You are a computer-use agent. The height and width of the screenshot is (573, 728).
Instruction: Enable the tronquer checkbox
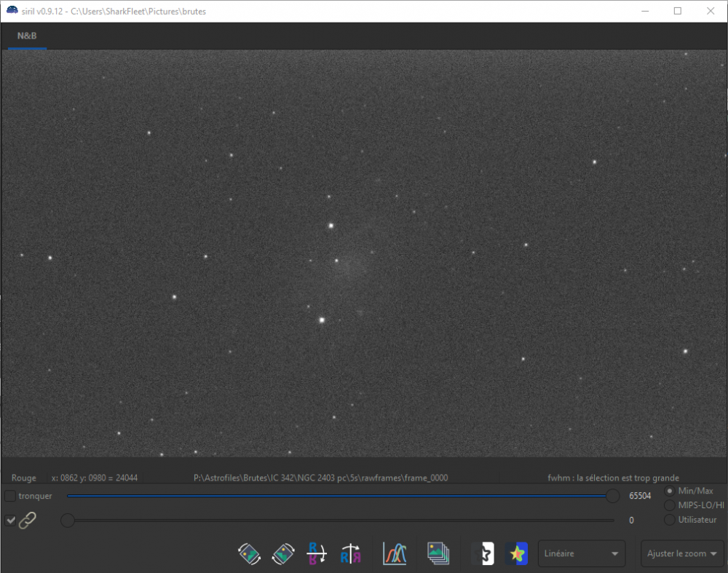[x=10, y=496]
